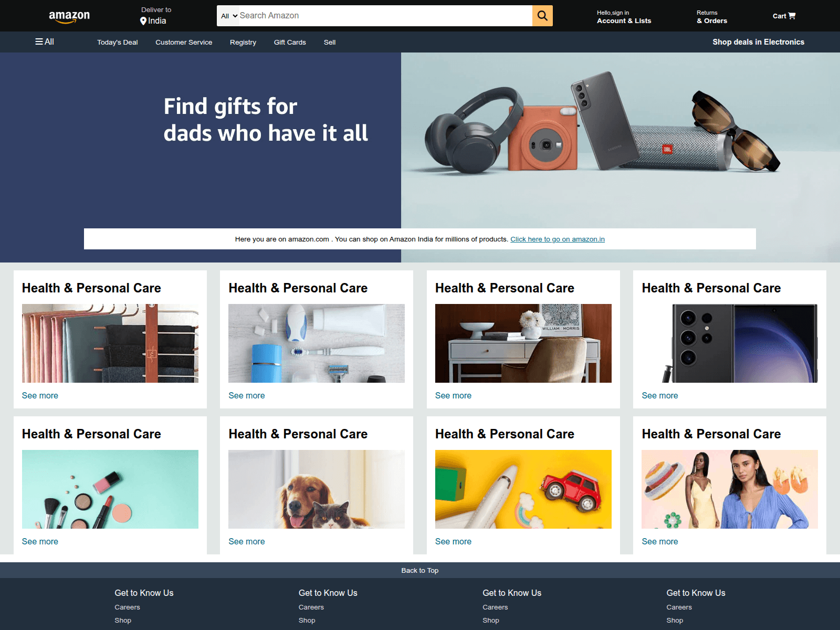Open the dog and cat pet thumbnail
Viewport: 840px width, 630px height.
(317, 489)
